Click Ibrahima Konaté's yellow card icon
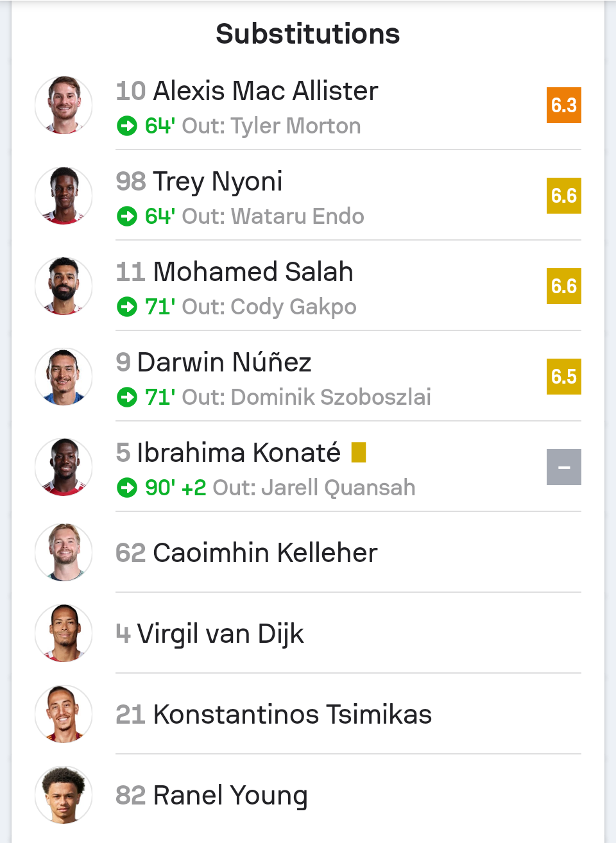Image resolution: width=616 pixels, height=843 pixels. (x=359, y=452)
